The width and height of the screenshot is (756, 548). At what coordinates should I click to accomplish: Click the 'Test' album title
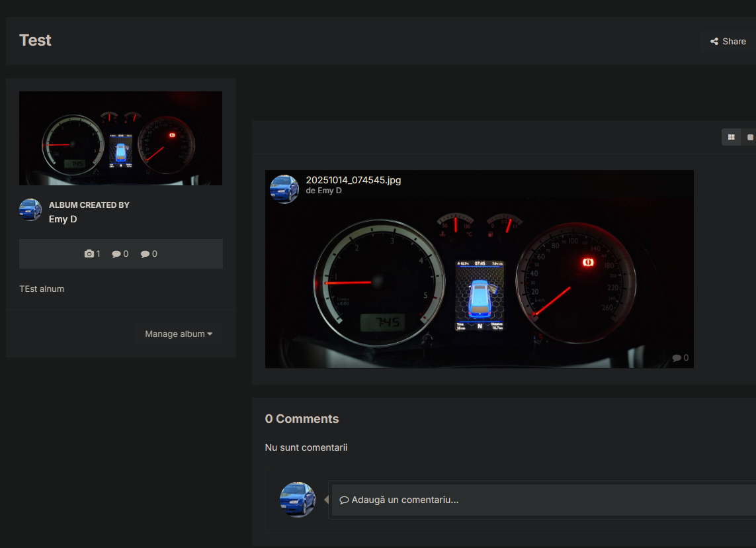coord(36,40)
